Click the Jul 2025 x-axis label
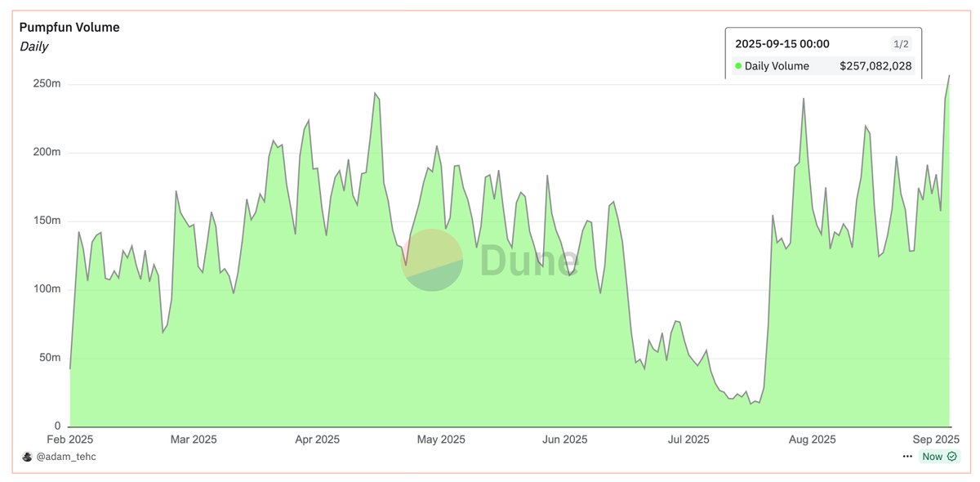Viewport: 980px width, 482px height. click(x=688, y=440)
